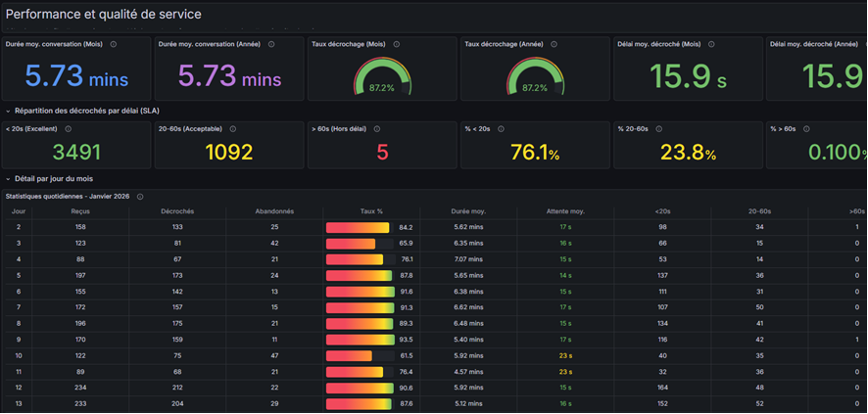
Task: Sort table by Reçus column header
Action: [x=80, y=211]
